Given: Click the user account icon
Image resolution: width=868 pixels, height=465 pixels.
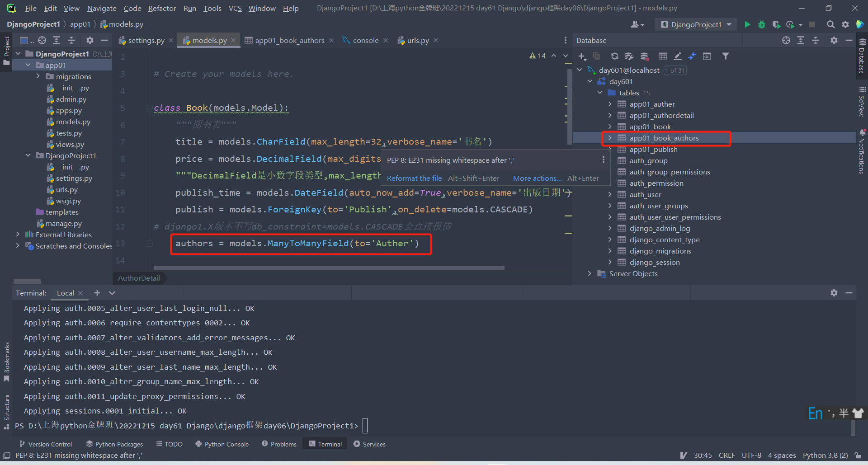Looking at the screenshot, I should point(637,24).
